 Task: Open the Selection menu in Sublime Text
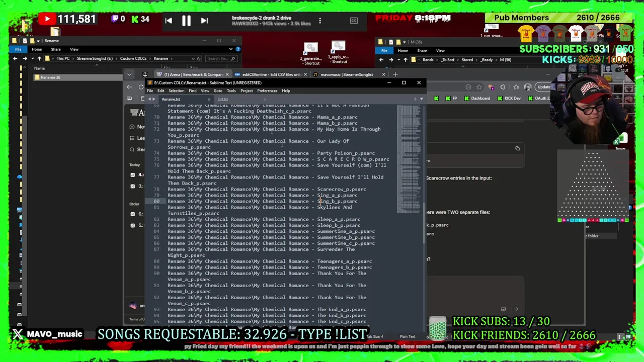pos(176,91)
